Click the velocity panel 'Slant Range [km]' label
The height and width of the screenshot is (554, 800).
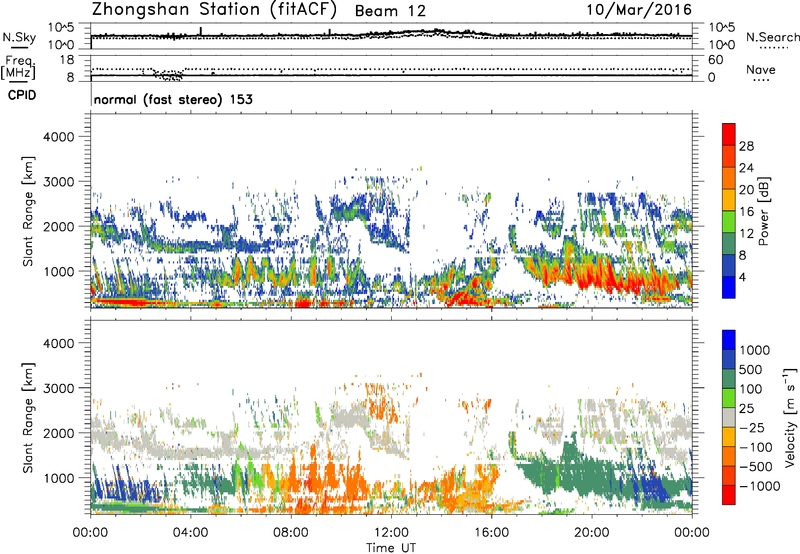(x=28, y=417)
